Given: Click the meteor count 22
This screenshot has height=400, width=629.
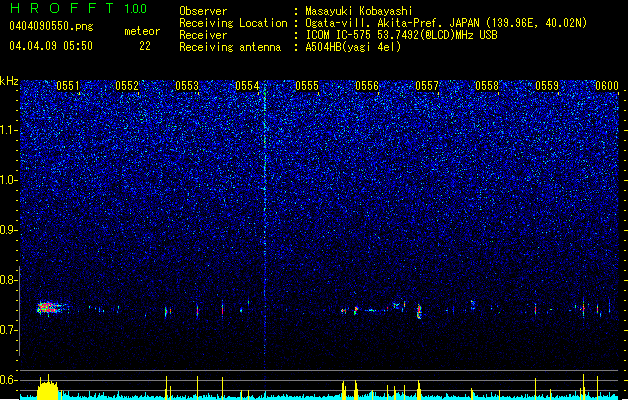Looking at the screenshot, I should pos(145,46).
